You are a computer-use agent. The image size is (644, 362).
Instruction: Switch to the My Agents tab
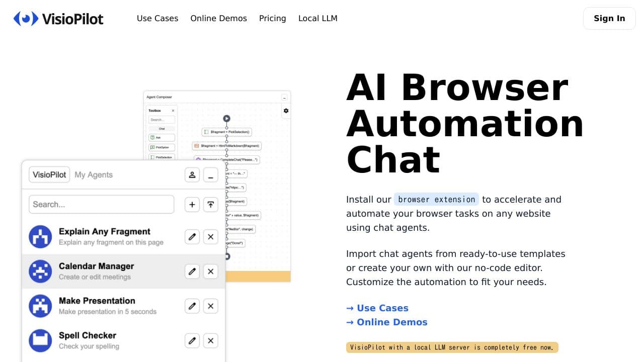pyautogui.click(x=94, y=175)
